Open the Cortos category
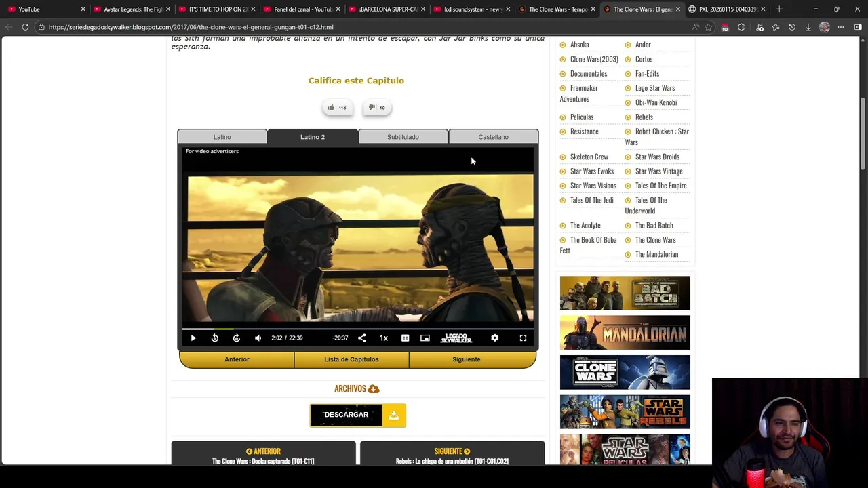The image size is (868, 488). [644, 59]
